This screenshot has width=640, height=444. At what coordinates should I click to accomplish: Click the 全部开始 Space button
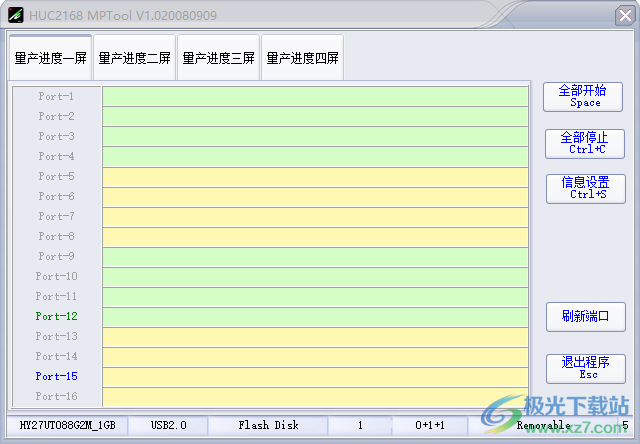(x=583, y=97)
